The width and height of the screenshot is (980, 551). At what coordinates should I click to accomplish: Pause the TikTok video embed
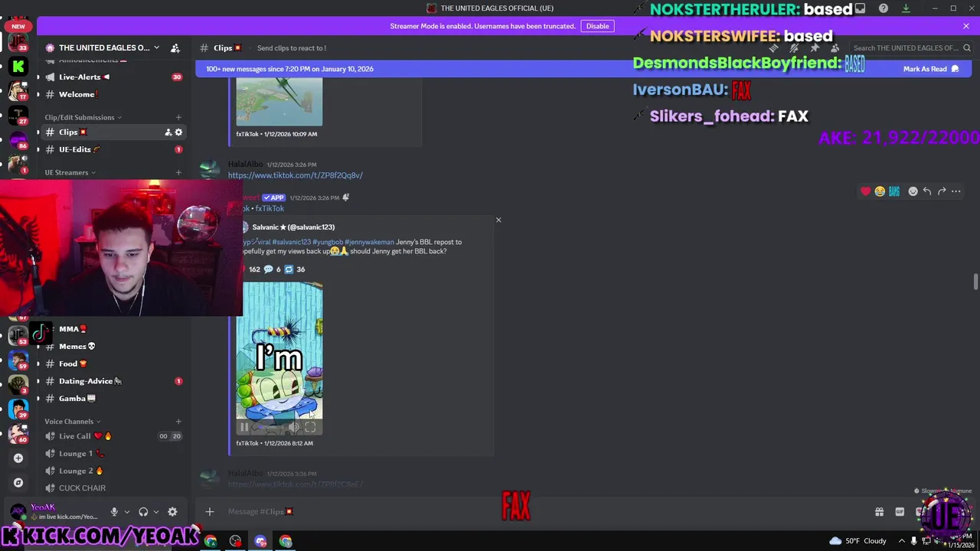point(244,428)
